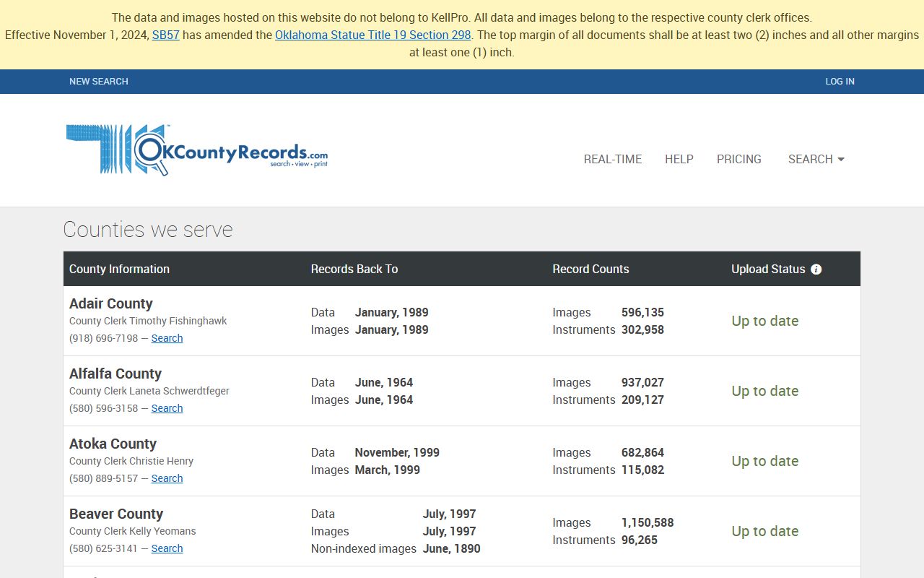
Task: Click the County Information column header
Action: point(119,269)
